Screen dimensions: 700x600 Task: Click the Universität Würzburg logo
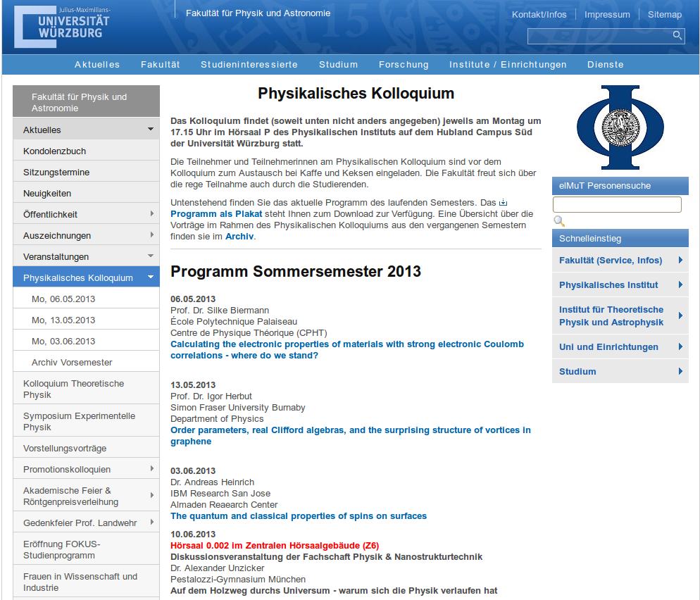(x=62, y=26)
